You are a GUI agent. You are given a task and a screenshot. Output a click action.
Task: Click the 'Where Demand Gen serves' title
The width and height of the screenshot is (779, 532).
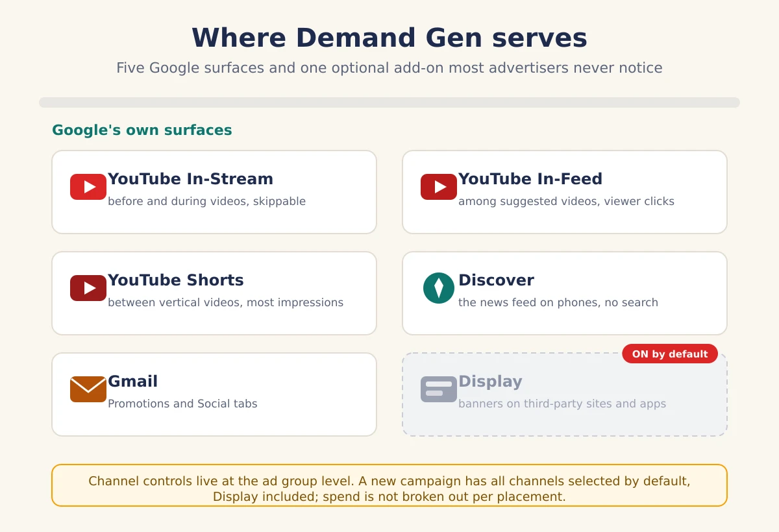click(x=389, y=38)
